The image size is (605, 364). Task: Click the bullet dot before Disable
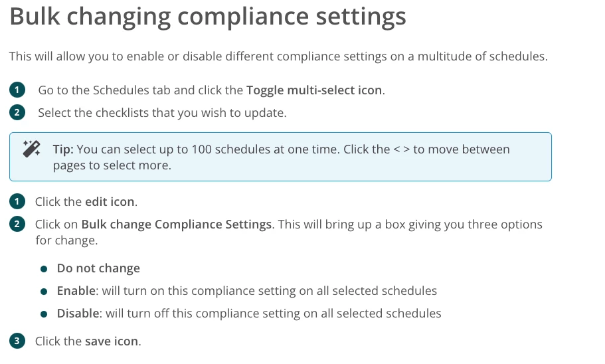[x=44, y=314]
